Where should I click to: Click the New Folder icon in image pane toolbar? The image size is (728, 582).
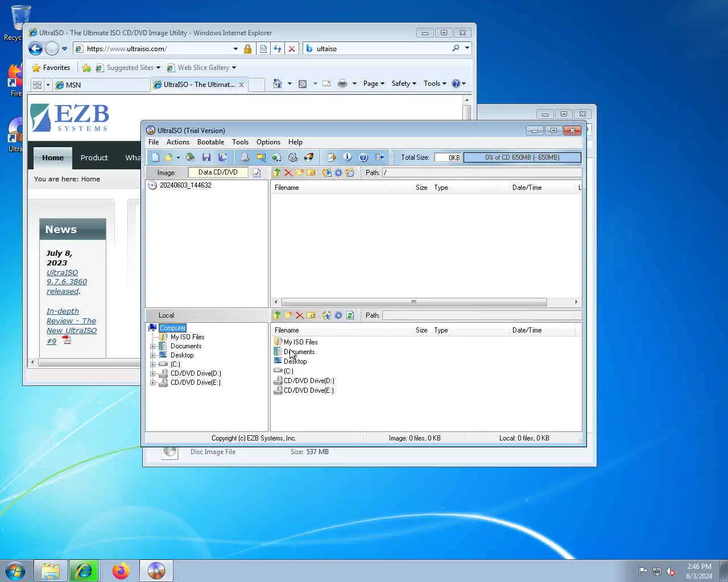(x=300, y=173)
